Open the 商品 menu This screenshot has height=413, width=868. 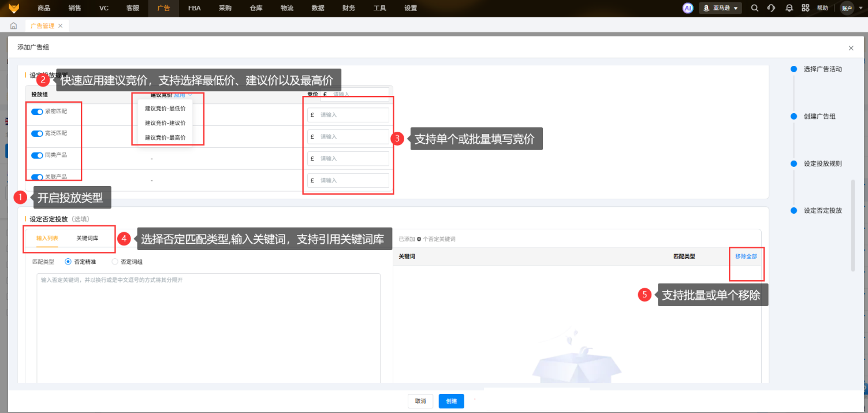(x=44, y=8)
